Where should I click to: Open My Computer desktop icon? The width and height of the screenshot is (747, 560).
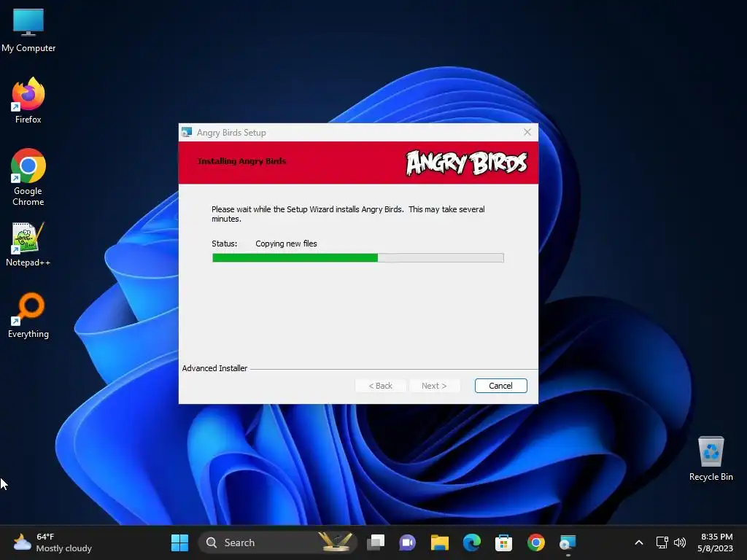point(28,31)
